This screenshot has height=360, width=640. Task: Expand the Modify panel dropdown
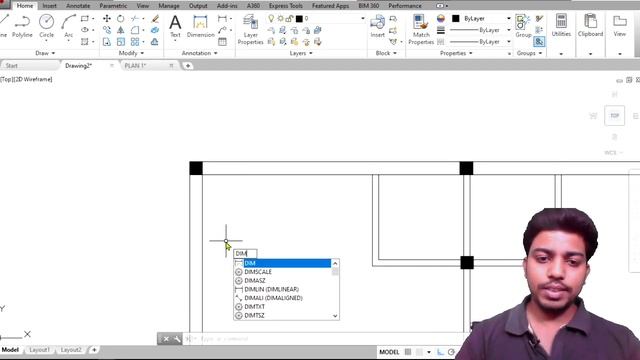click(x=131, y=53)
